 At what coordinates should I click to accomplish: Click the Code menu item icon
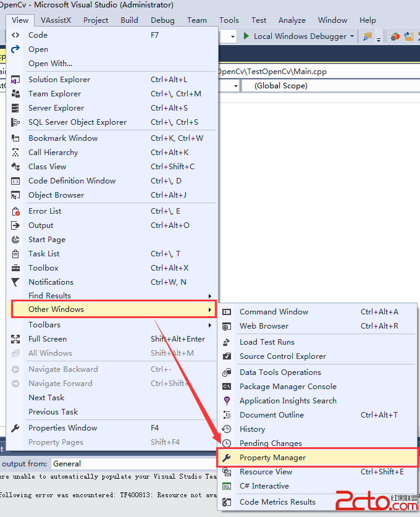pos(15,35)
